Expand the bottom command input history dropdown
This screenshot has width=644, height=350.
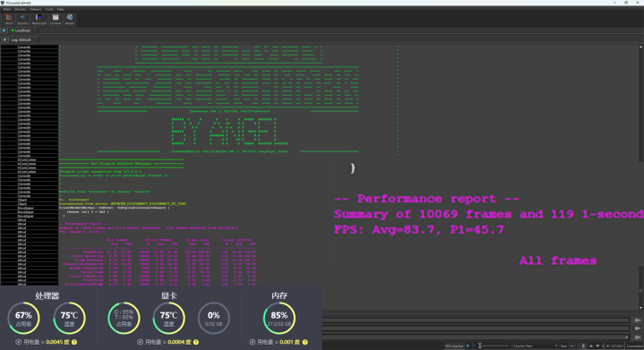(627, 337)
